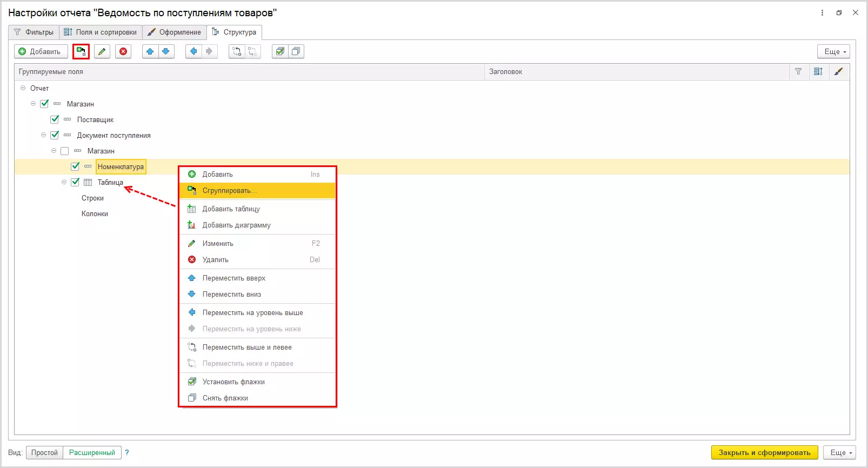Toggle the Поставщик checkbox

[x=55, y=119]
